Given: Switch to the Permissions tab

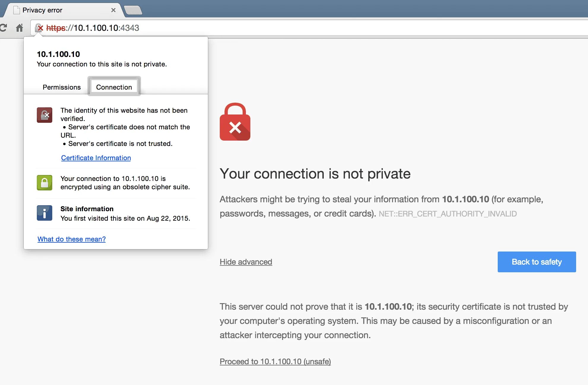Looking at the screenshot, I should (61, 87).
